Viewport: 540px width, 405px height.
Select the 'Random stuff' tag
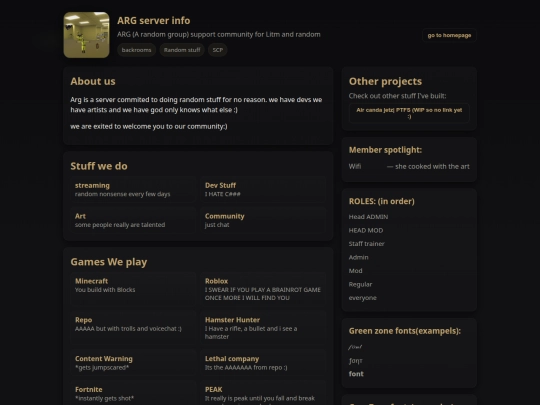tap(182, 50)
